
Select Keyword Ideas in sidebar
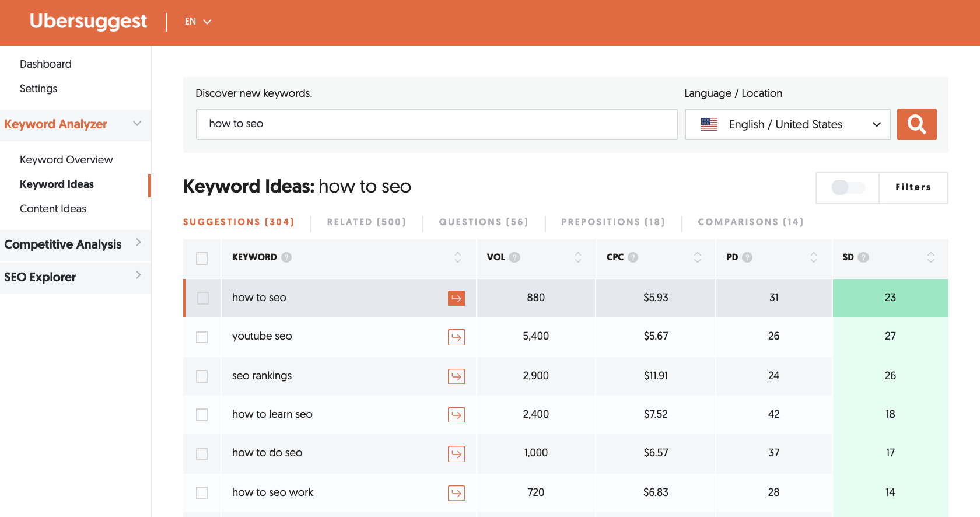click(57, 184)
